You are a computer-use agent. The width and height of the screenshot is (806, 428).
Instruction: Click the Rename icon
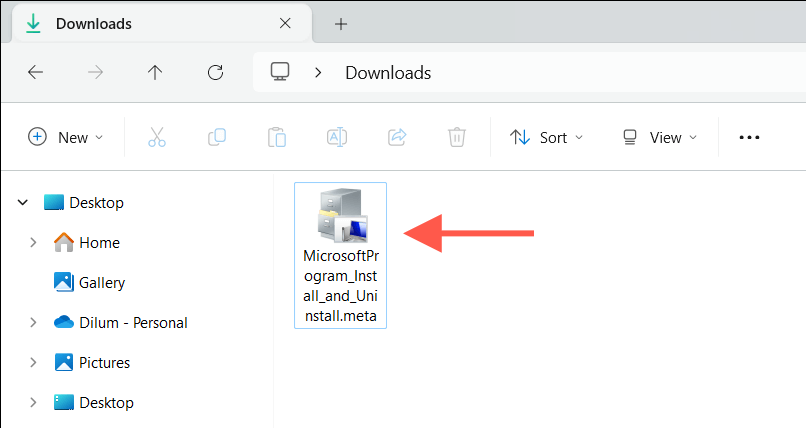pos(337,137)
